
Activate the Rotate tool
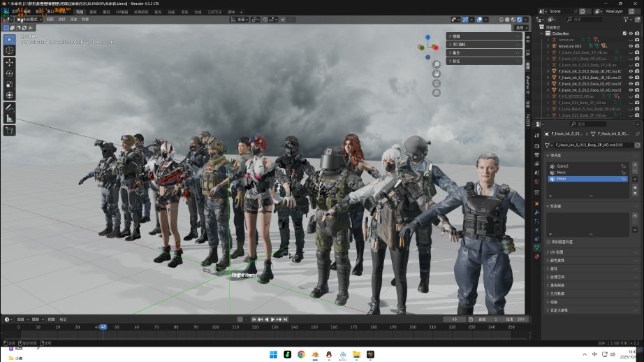pyautogui.click(x=10, y=73)
